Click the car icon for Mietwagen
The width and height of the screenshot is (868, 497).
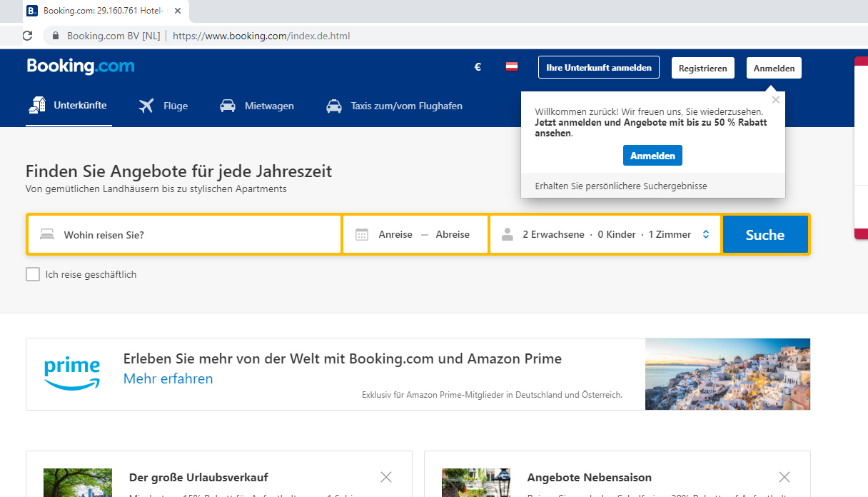228,106
